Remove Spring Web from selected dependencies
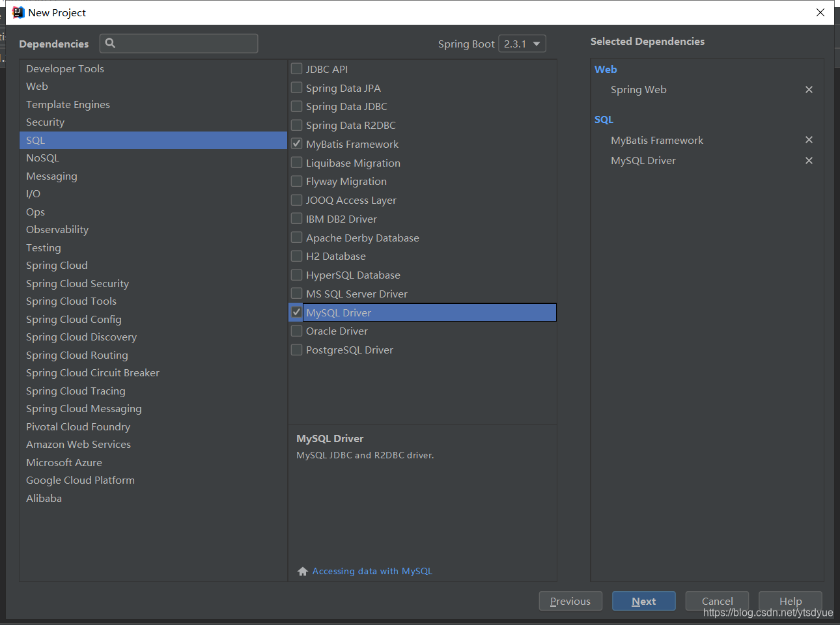Viewport: 840px width, 625px height. point(809,90)
